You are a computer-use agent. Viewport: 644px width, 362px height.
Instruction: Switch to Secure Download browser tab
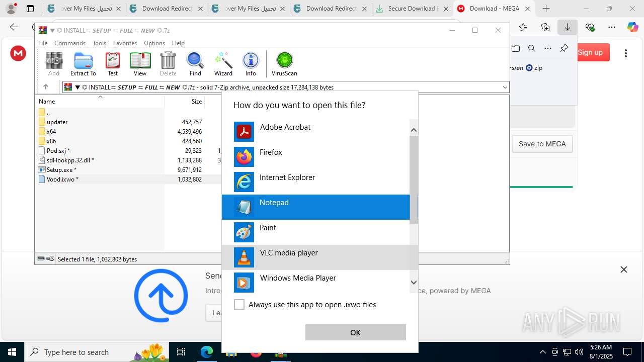tap(412, 9)
